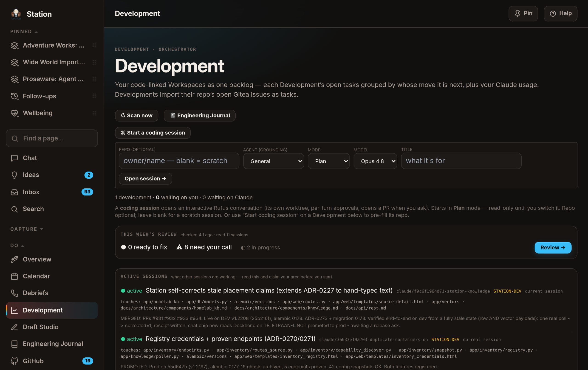Open the Inbox with 93 items
The width and height of the screenshot is (588, 370).
coord(52,192)
